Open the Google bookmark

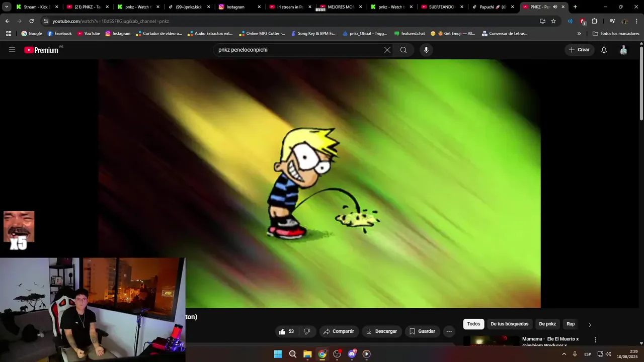pyautogui.click(x=32, y=34)
